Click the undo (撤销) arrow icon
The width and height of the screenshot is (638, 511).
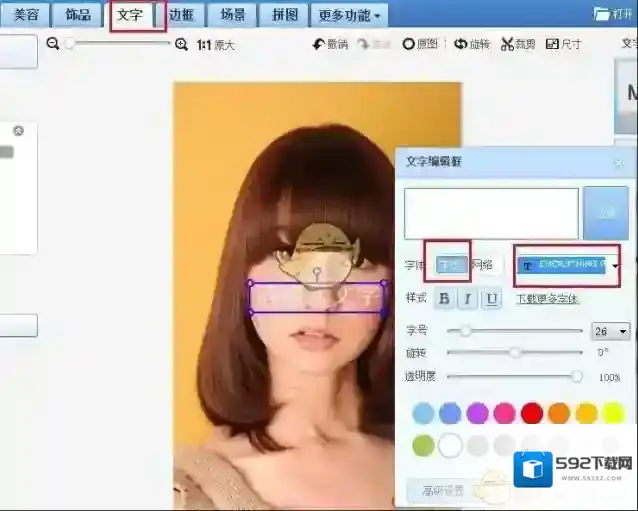(329, 45)
